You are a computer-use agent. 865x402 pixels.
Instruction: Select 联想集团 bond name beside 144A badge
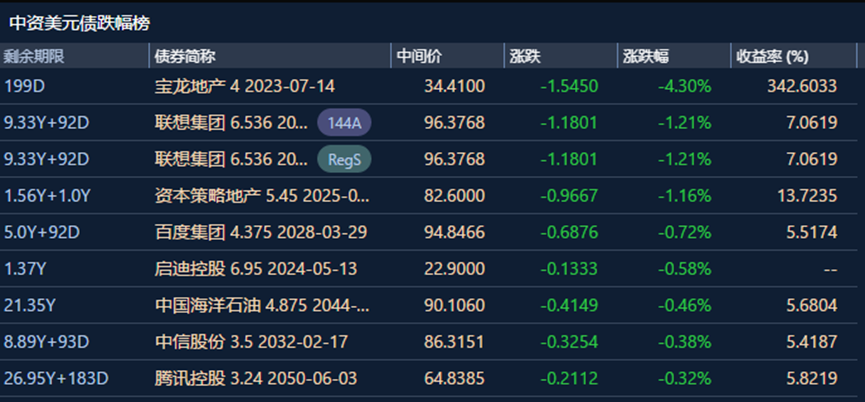coord(231,123)
